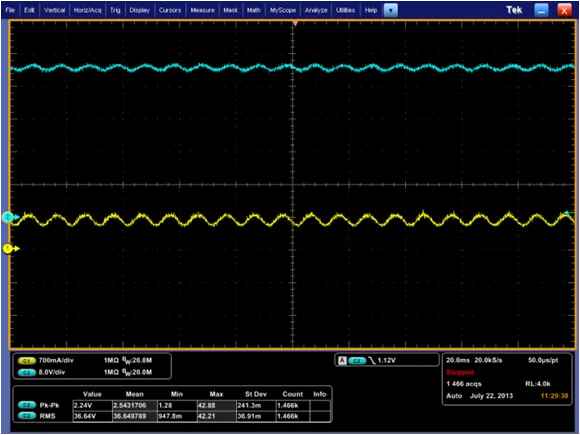This screenshot has height=435, width=580.
Task: Click the RMS St Dev cell 36.91m
Action: click(256, 416)
